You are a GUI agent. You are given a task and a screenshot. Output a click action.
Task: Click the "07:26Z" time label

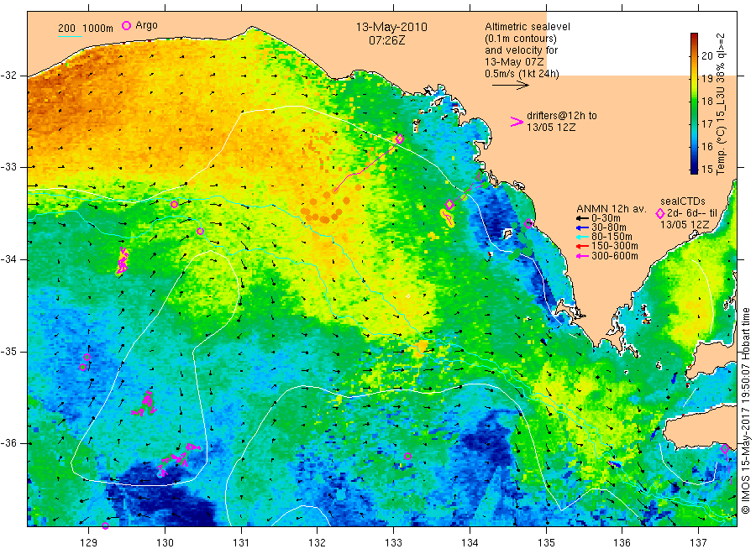(x=386, y=40)
